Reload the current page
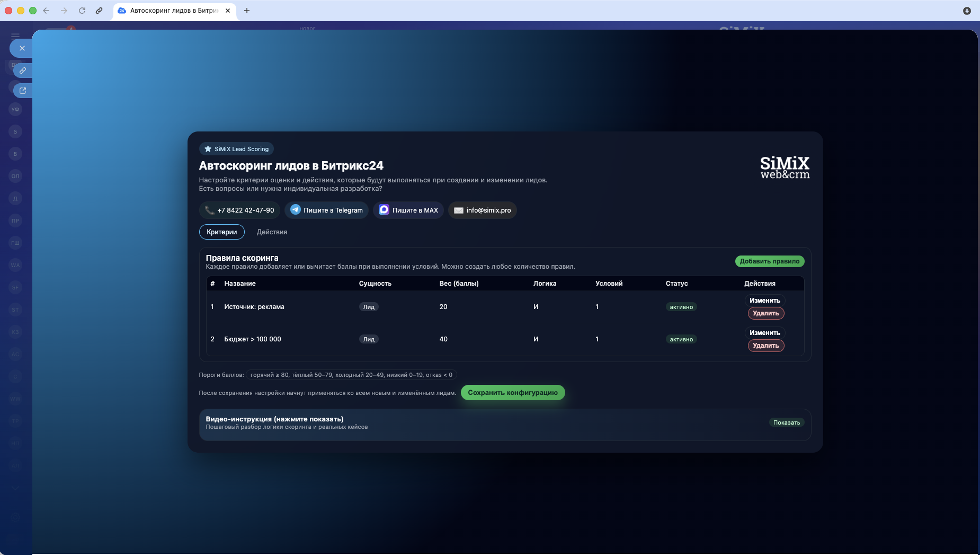Image resolution: width=980 pixels, height=555 pixels. [x=82, y=11]
